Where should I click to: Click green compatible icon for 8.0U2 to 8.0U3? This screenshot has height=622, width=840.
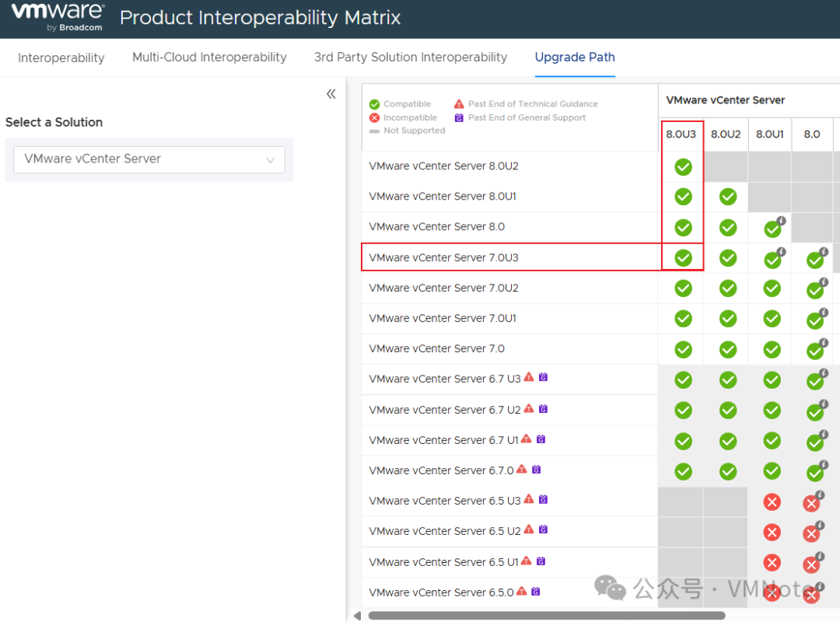click(683, 166)
